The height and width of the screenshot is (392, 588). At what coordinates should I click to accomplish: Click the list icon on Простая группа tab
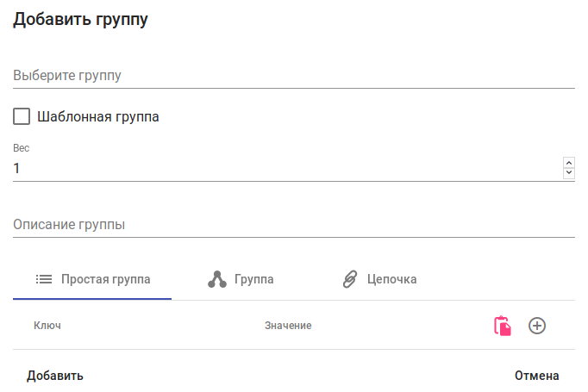43,279
